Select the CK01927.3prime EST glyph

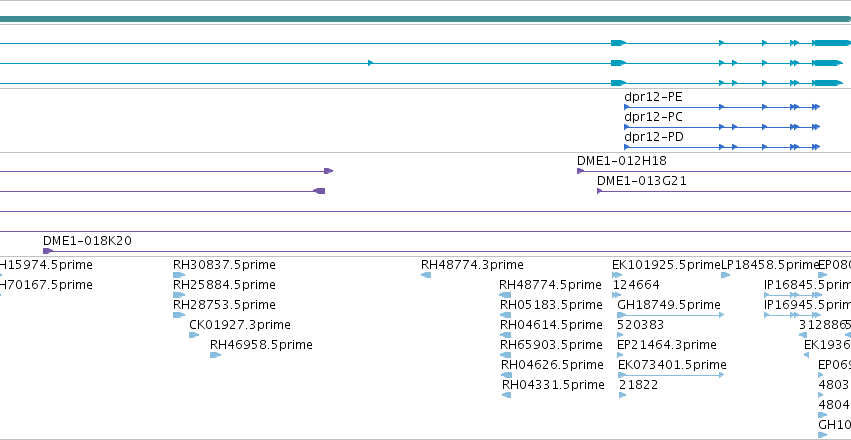pyautogui.click(x=194, y=335)
